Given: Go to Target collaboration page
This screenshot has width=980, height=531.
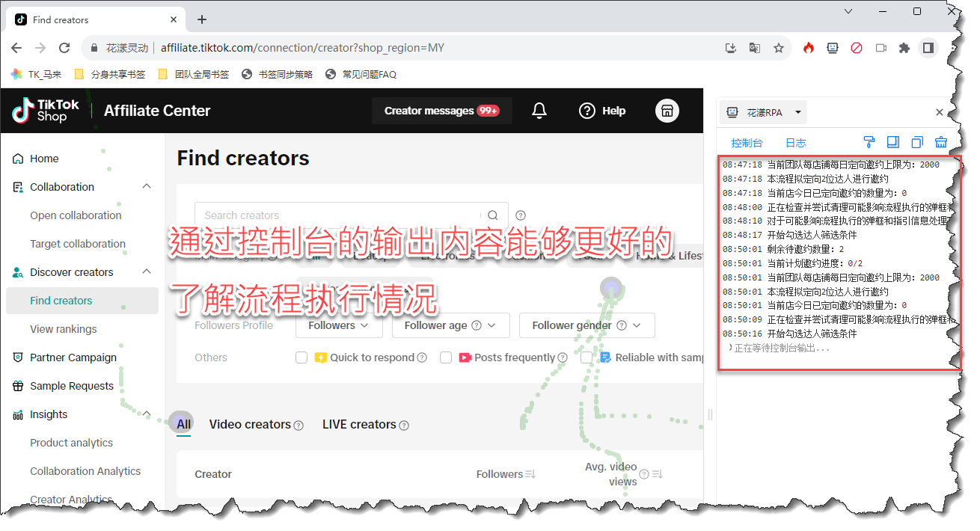Looking at the screenshot, I should 78,244.
